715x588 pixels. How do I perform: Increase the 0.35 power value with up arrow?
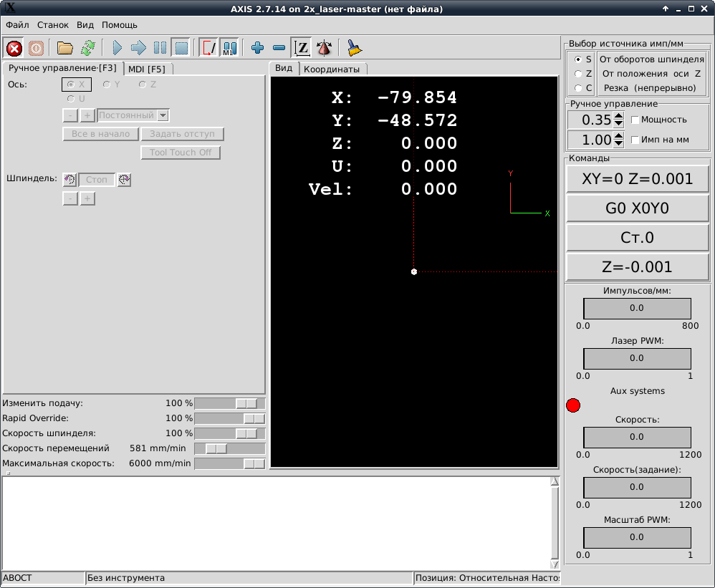pos(619,116)
